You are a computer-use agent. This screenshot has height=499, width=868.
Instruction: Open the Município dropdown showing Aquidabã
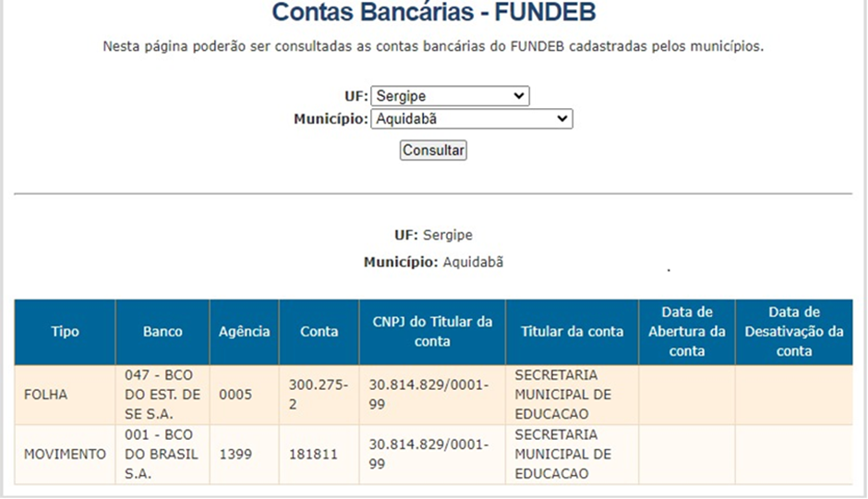[x=472, y=118]
